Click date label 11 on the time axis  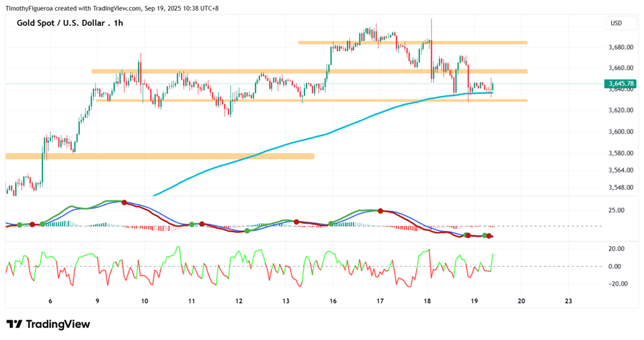click(192, 301)
